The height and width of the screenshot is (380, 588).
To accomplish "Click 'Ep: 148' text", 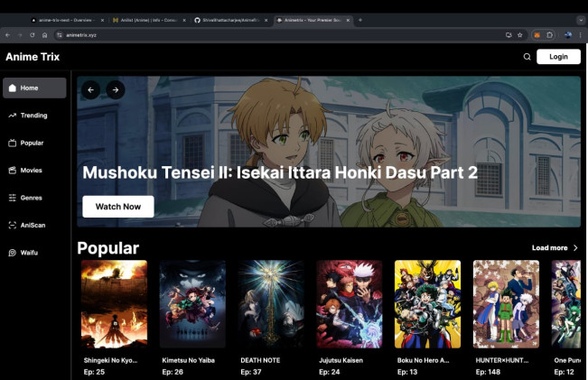I will pyautogui.click(x=488, y=372).
